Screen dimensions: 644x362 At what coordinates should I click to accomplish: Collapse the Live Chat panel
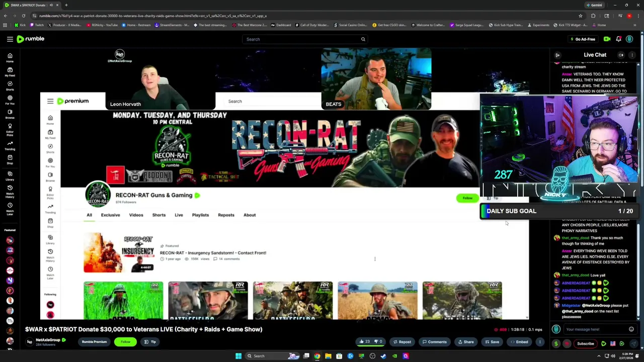click(557, 55)
